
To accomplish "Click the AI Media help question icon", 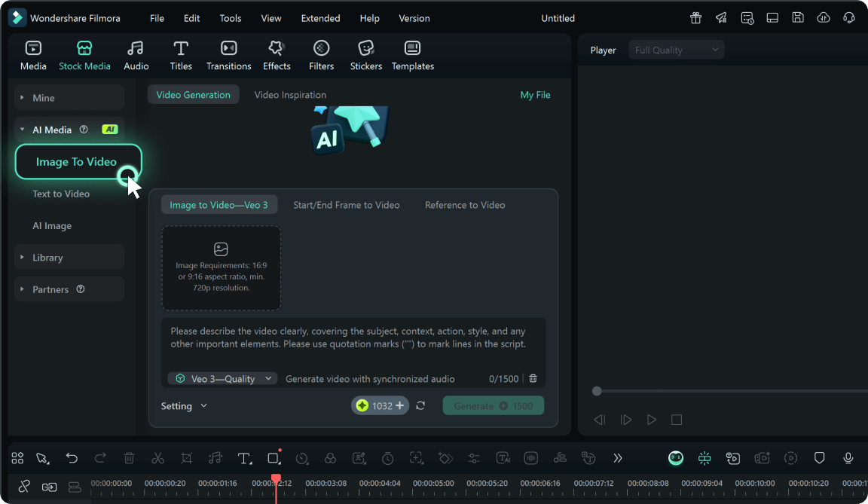I will pos(84,130).
